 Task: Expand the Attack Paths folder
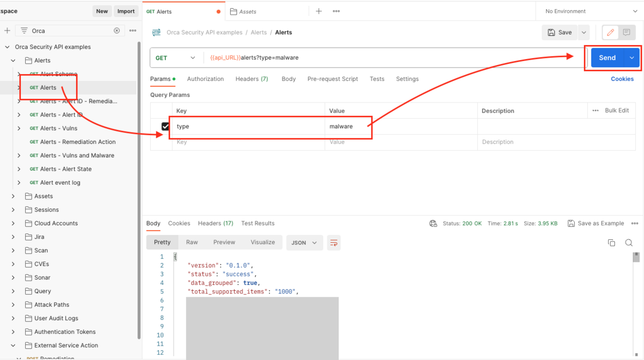point(13,305)
